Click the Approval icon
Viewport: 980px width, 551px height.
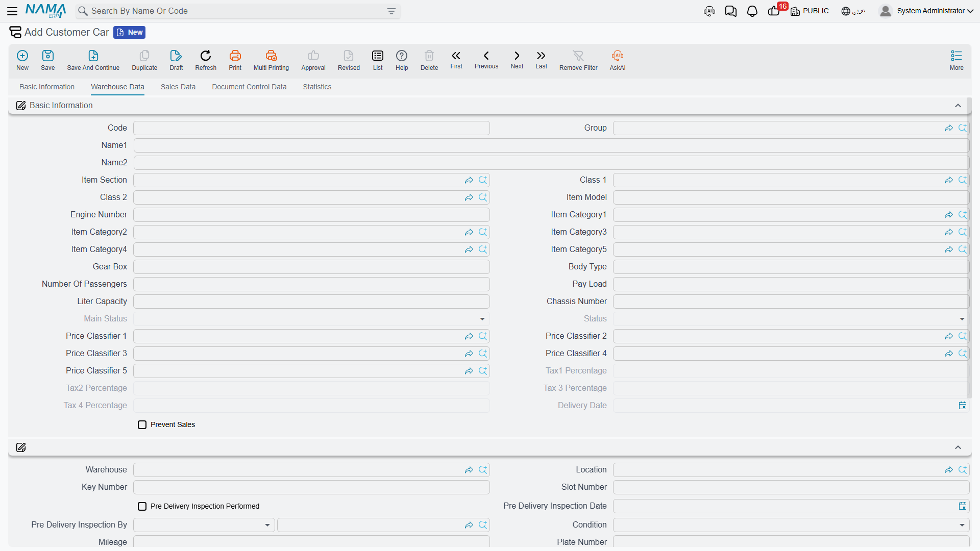click(x=313, y=60)
